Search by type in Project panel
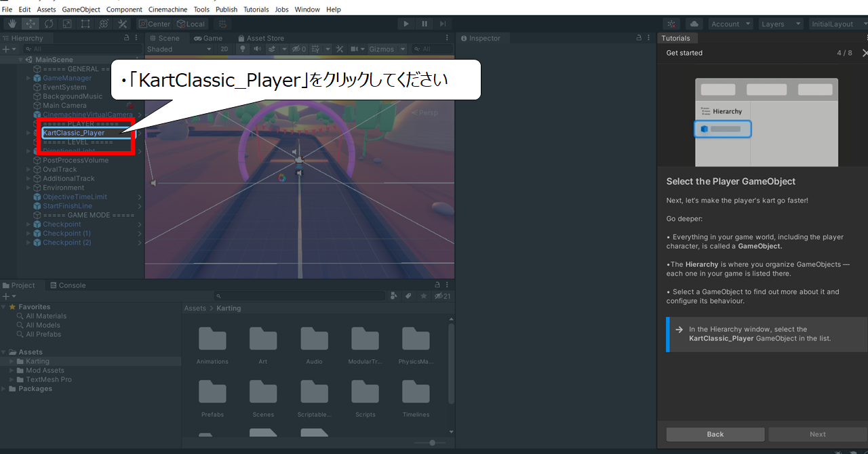 tap(394, 296)
